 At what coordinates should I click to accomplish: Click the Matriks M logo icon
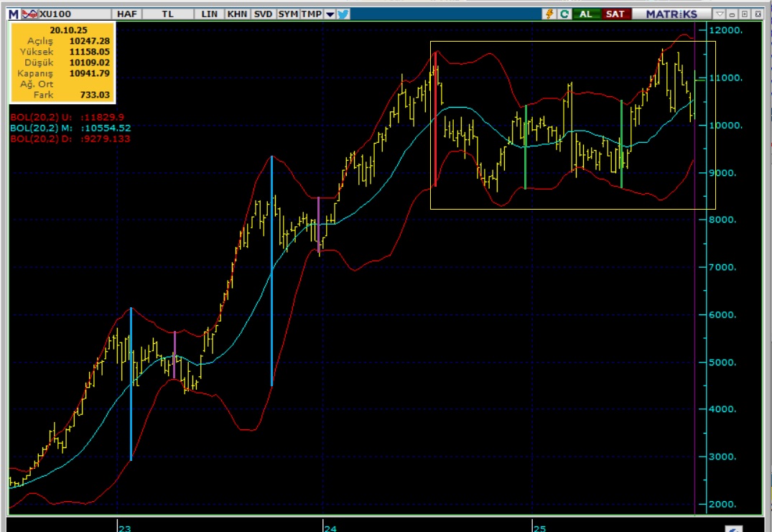[x=14, y=14]
